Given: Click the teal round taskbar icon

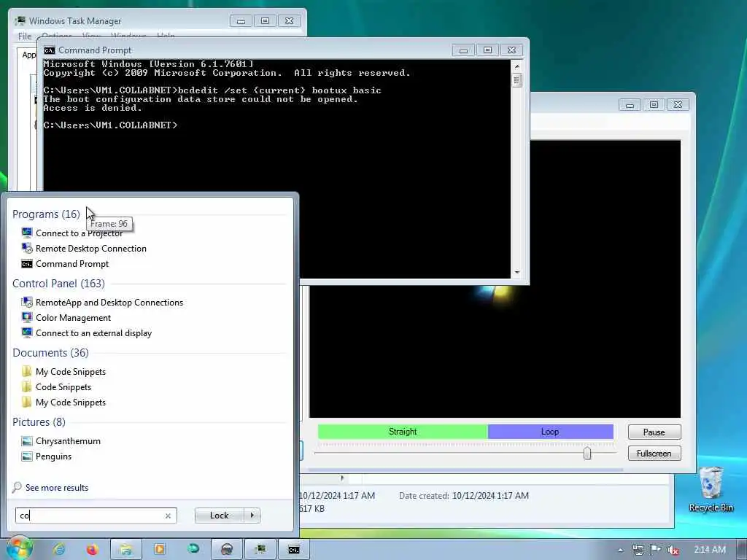Looking at the screenshot, I should tap(193, 549).
